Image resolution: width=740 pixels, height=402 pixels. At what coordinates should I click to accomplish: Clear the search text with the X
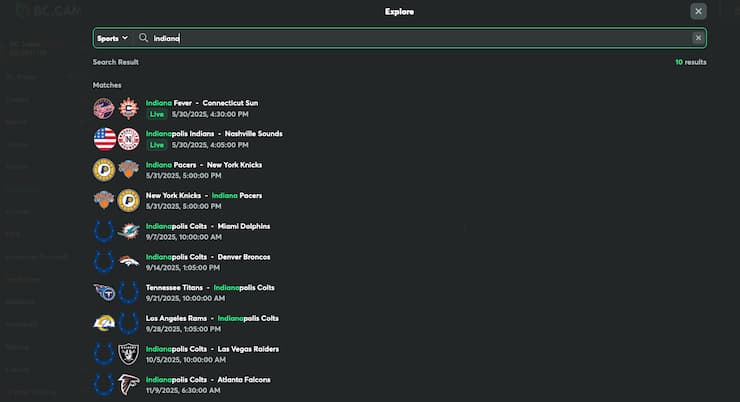[x=698, y=38]
